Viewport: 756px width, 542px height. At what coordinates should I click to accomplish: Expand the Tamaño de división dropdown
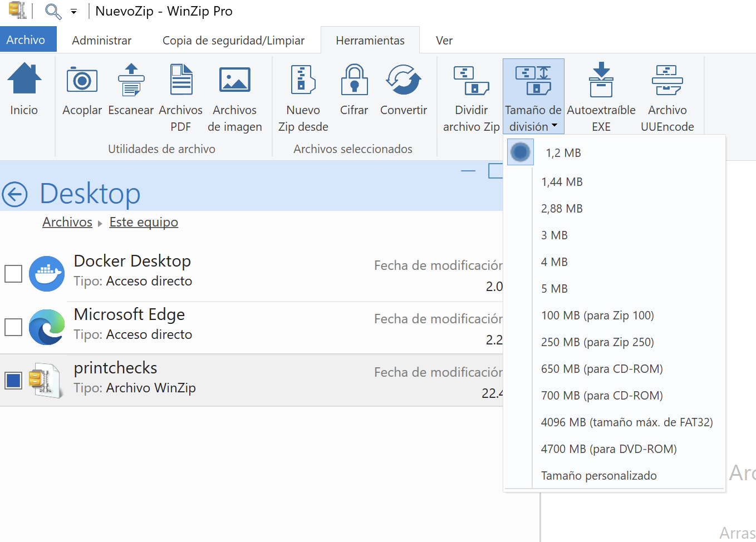tap(533, 96)
